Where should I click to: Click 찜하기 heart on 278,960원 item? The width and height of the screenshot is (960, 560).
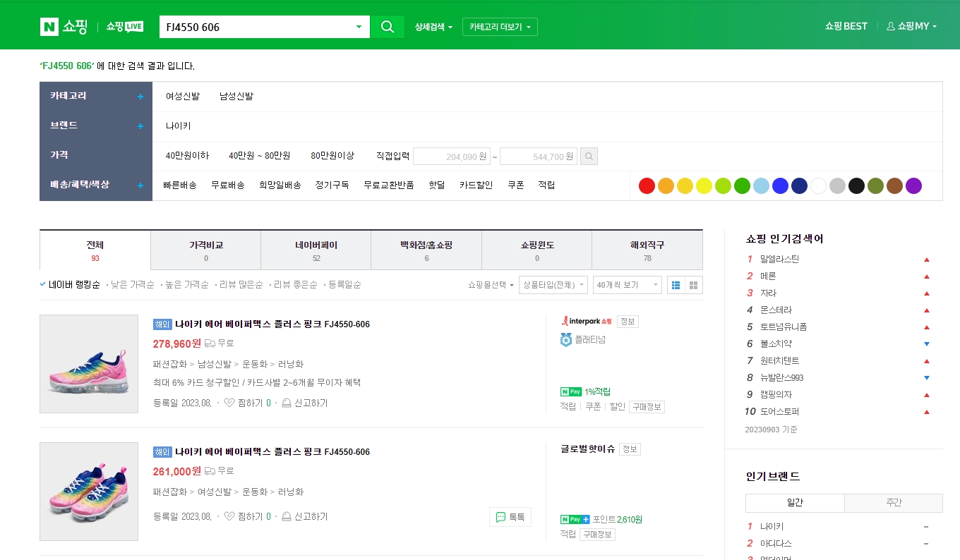[x=229, y=403]
